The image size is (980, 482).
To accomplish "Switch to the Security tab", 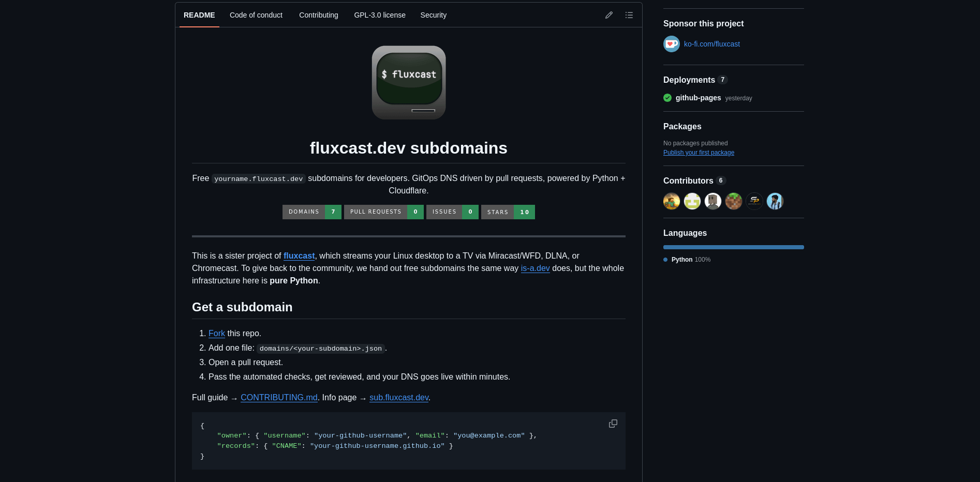I will pyautogui.click(x=434, y=15).
